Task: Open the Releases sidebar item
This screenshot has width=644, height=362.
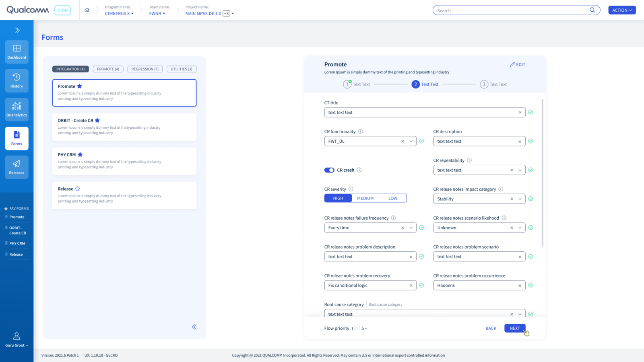Action: pos(17,167)
